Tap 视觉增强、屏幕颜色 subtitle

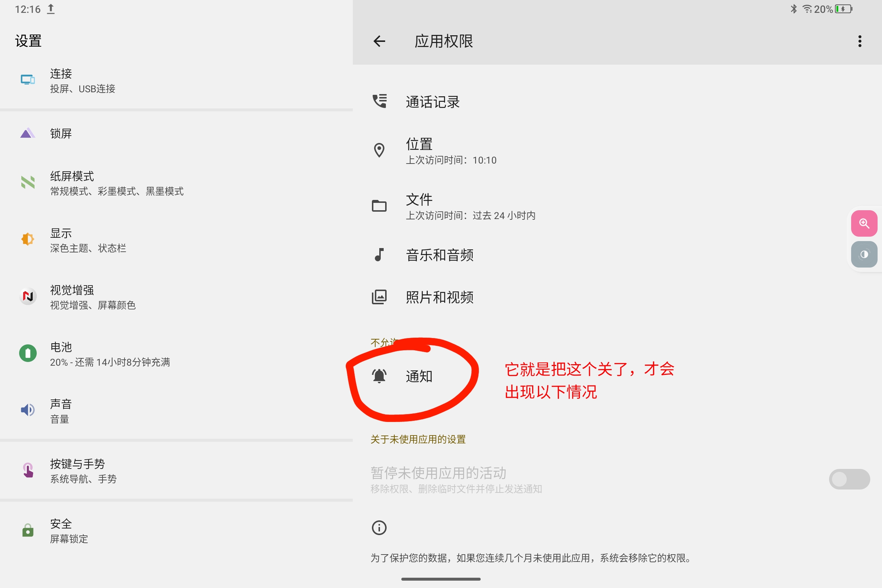[x=93, y=305]
